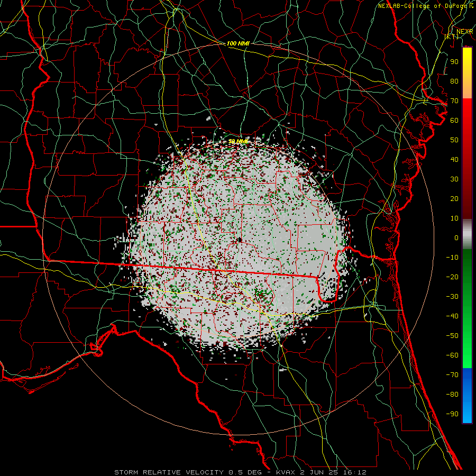Image resolution: width=476 pixels, height=476 pixels.
Task: Click the -40 scale label
Action: click(x=452, y=316)
